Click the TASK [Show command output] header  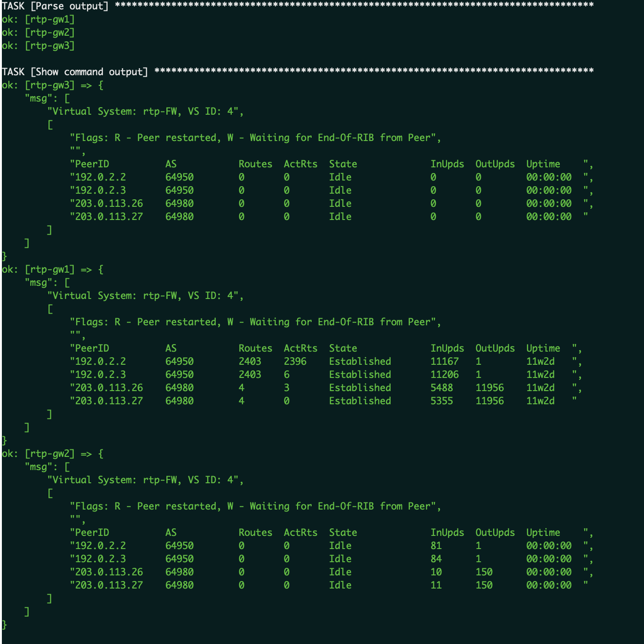pos(75,72)
